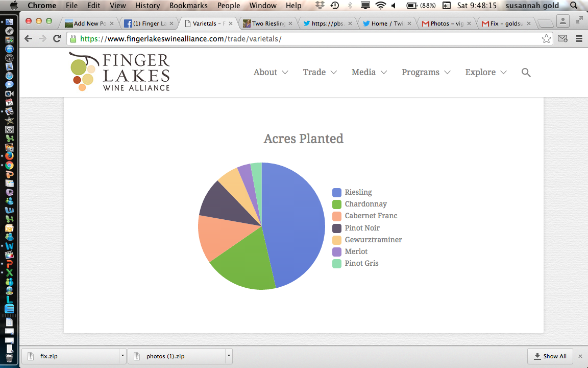Reload the page using refresh icon
The image size is (588, 368).
tap(57, 39)
